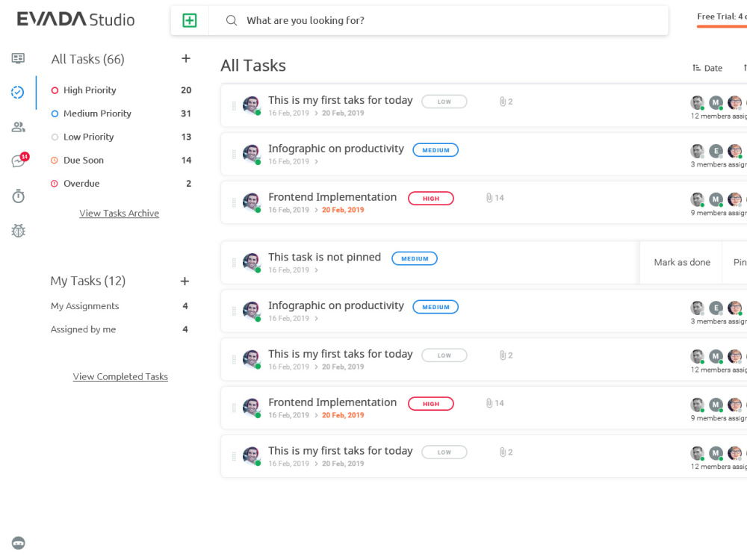Click attachment icon on last task row
This screenshot has width=747, height=560.
tap(502, 452)
